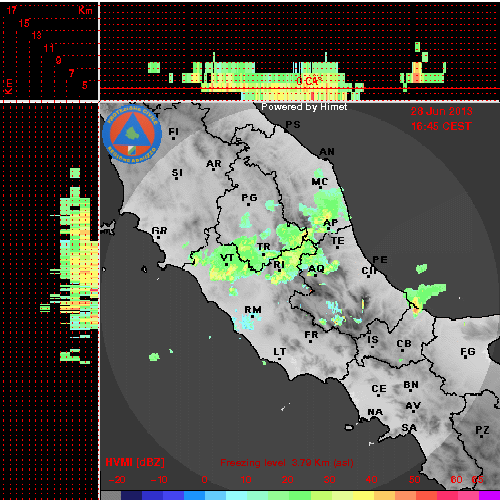Click the '17' altitude label
The height and width of the screenshot is (500, 500).
(11, 10)
